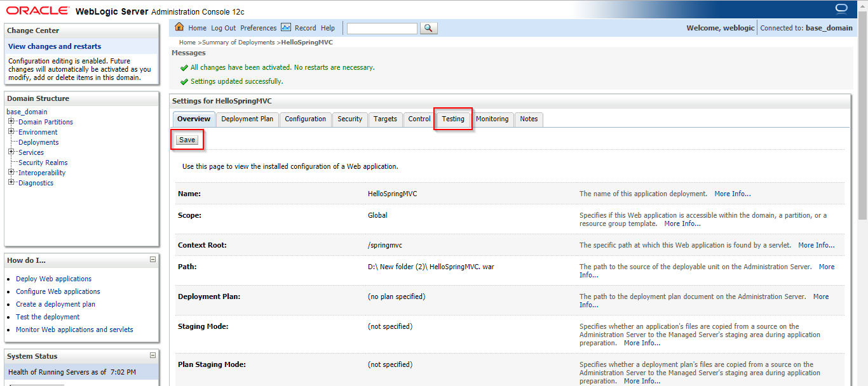Click Log Out in the toolbar
Screen dimensions: 868x386
[x=223, y=28]
